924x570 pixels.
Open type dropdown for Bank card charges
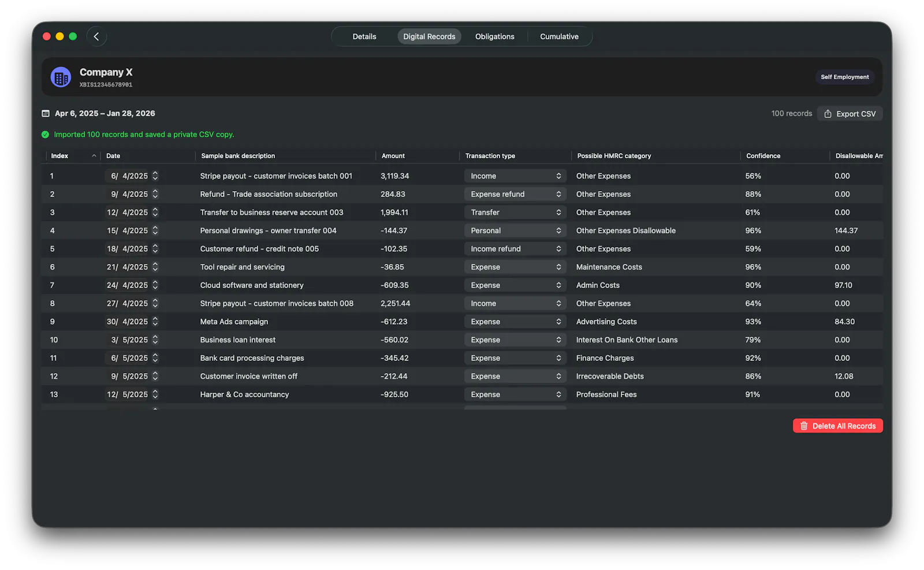point(515,358)
